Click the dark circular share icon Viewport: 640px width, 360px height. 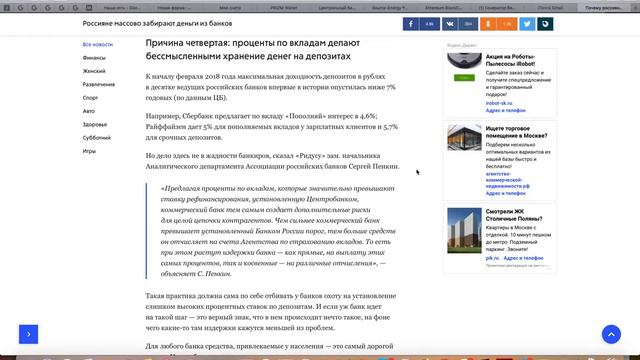(x=545, y=24)
